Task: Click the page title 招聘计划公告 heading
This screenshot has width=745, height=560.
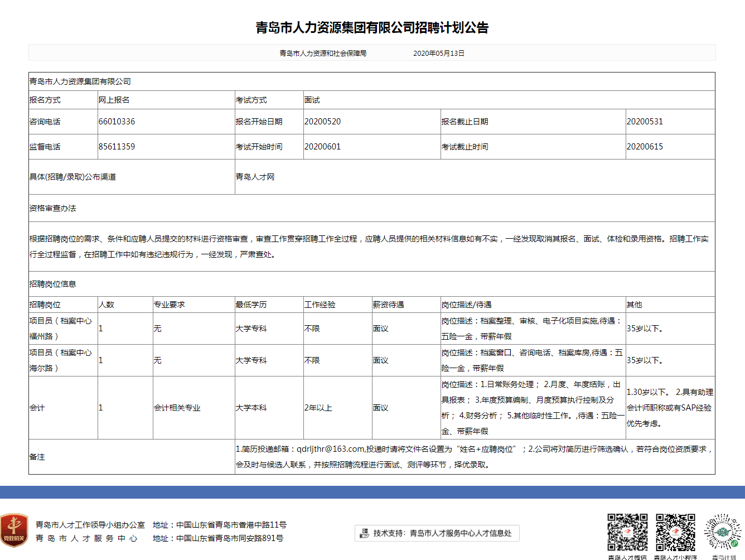Action: [x=372, y=27]
